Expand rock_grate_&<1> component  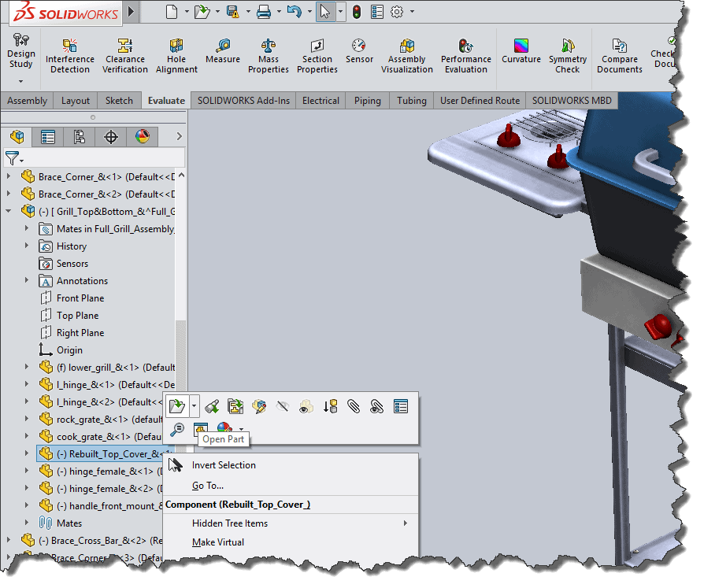27,419
